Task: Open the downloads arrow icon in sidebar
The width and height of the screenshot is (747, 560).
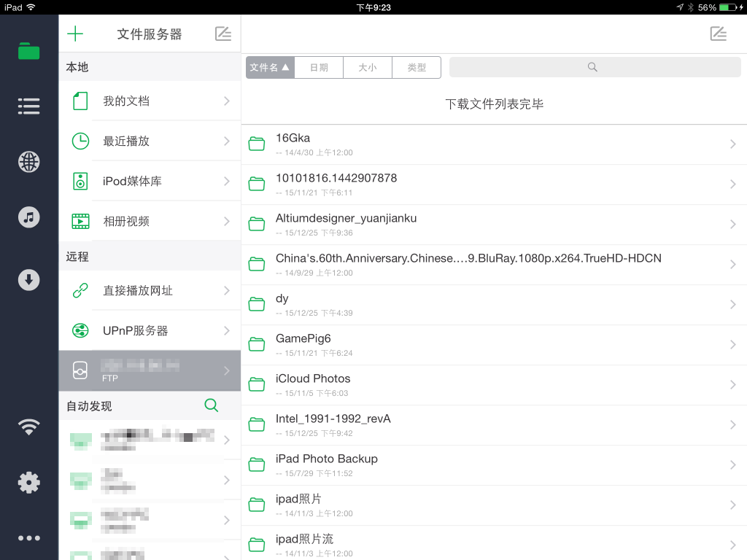Action: coord(28,279)
